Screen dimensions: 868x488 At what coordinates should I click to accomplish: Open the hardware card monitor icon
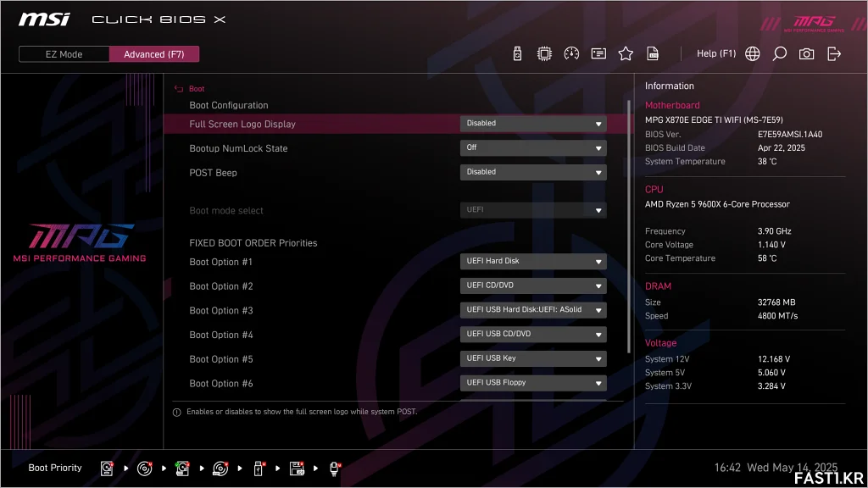[x=598, y=53]
